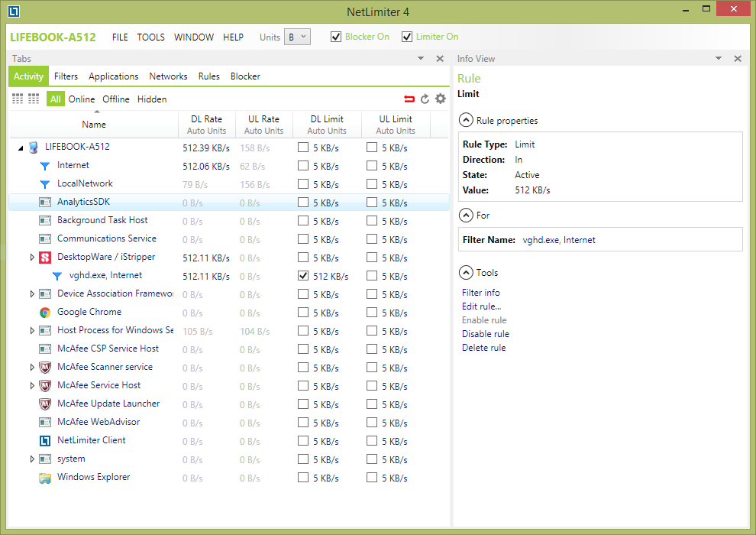Click the Background Task Host icon
Screen dimensions: 756x535
[x=45, y=220]
